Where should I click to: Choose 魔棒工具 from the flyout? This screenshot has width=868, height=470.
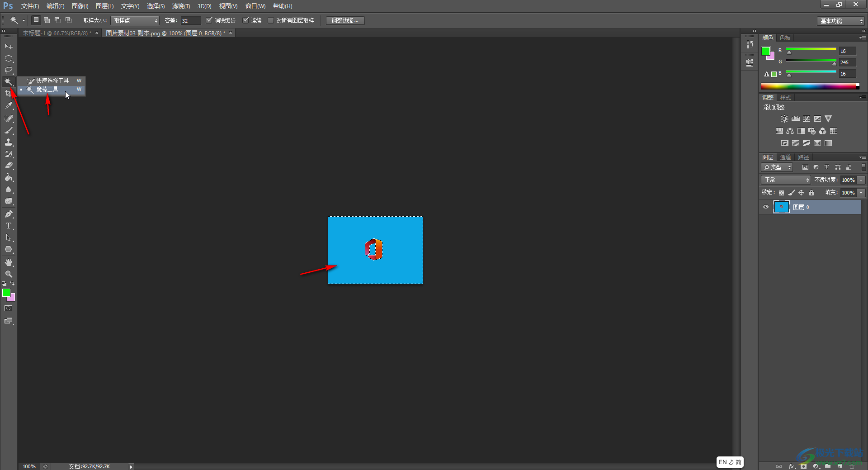(x=51, y=90)
